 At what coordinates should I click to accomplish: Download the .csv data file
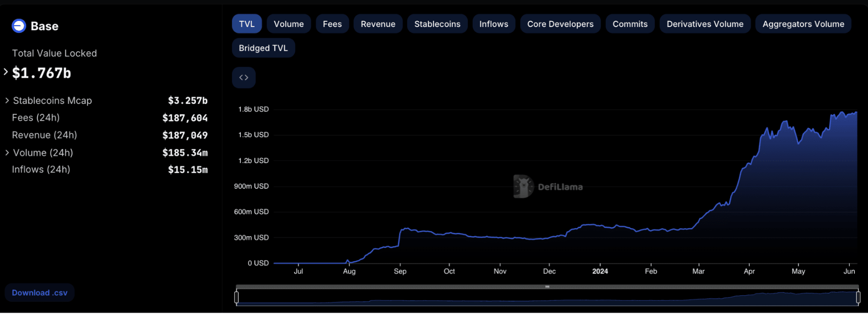(40, 293)
